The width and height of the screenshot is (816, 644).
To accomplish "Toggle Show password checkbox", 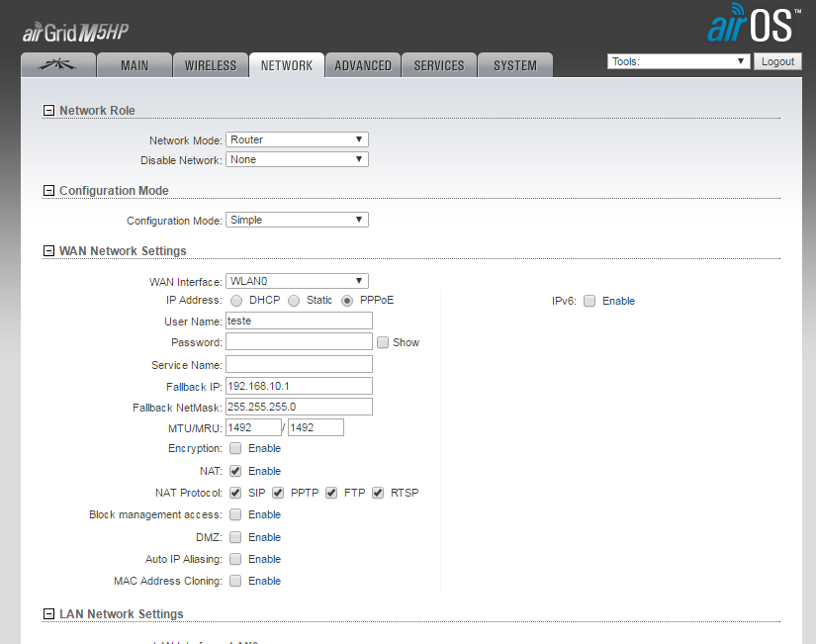I will pyautogui.click(x=383, y=342).
